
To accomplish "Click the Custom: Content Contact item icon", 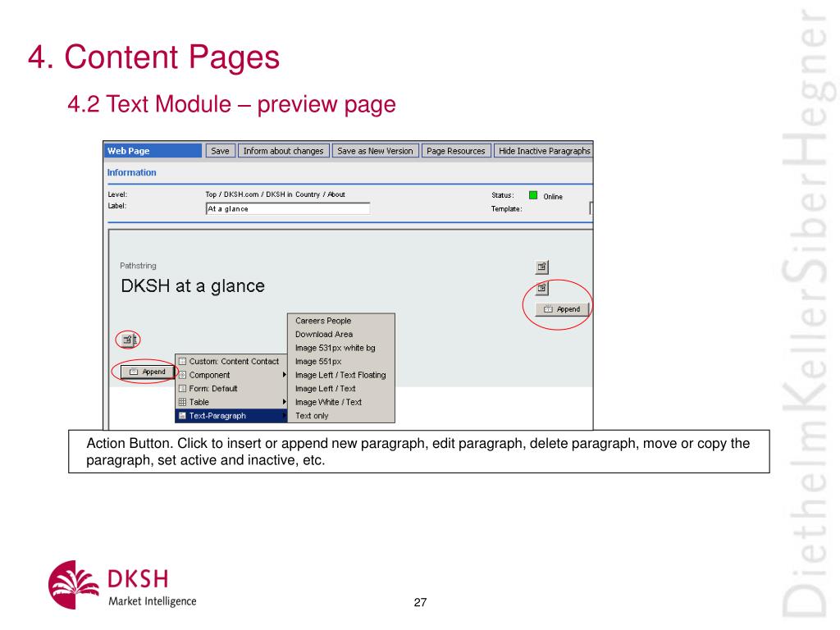I will tap(182, 362).
